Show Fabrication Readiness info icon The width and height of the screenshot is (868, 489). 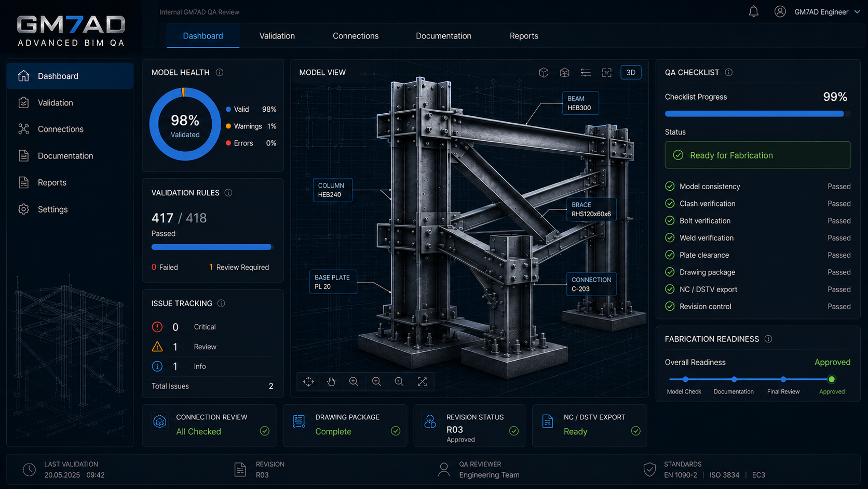point(768,339)
